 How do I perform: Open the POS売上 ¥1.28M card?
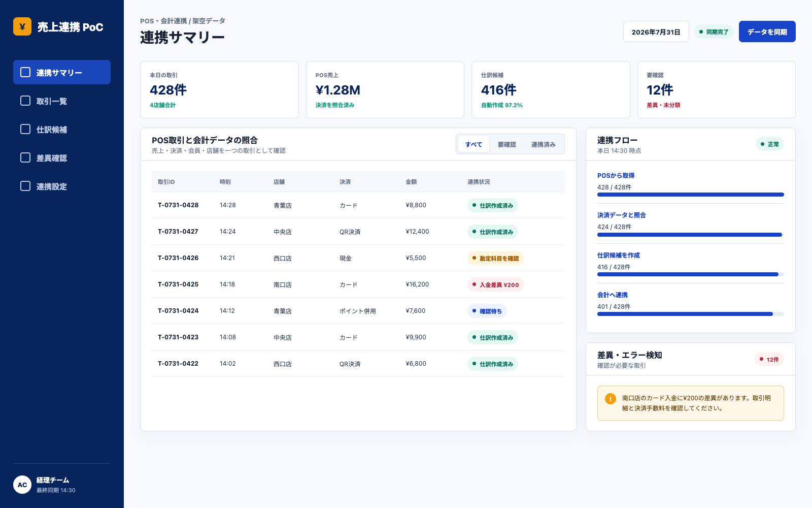click(385, 89)
